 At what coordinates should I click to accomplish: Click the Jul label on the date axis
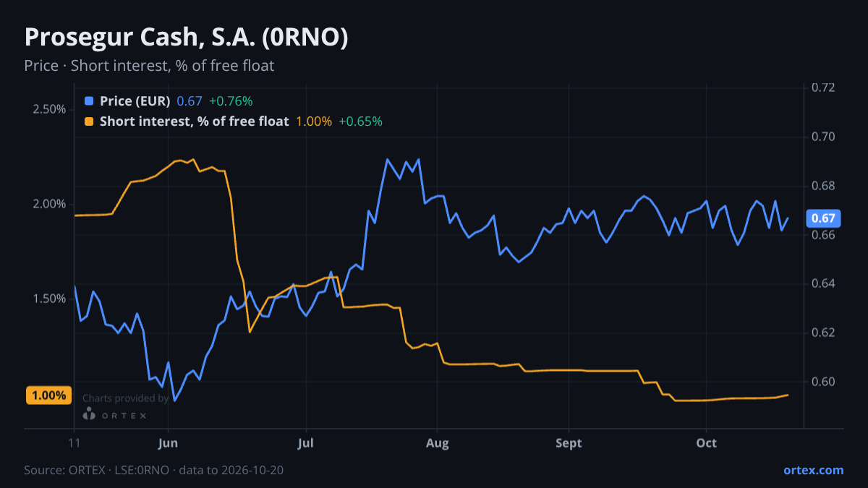[x=306, y=443]
